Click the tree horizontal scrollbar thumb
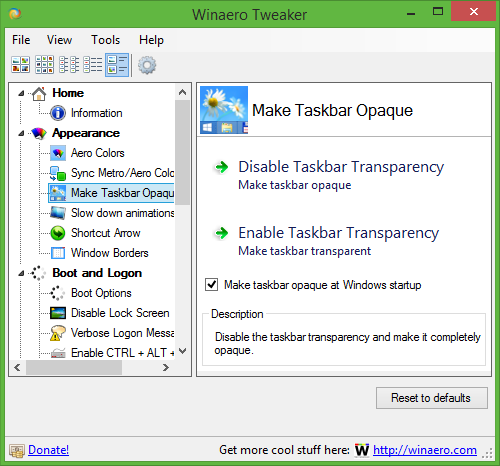 pyautogui.click(x=74, y=368)
